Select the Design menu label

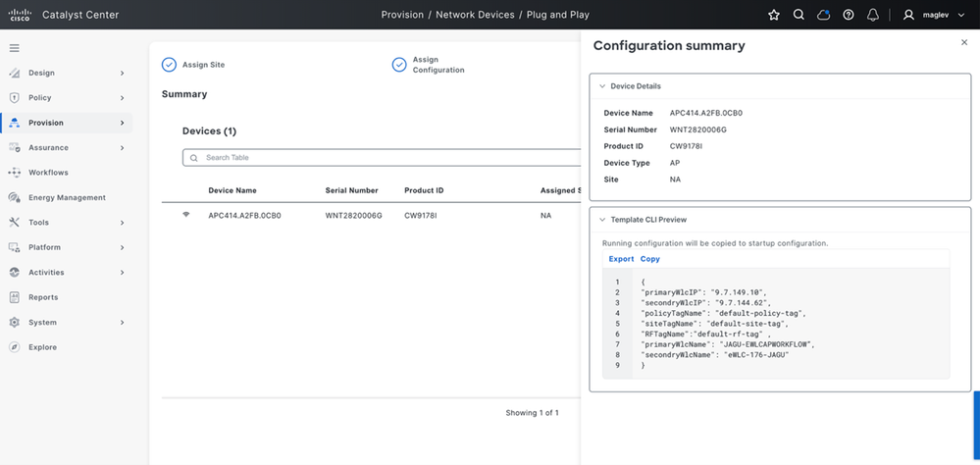(41, 74)
